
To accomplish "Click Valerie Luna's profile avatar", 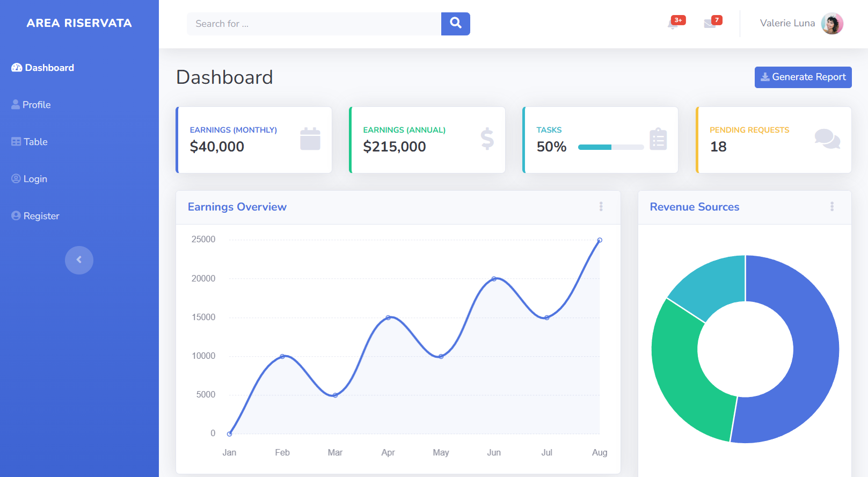I will [831, 24].
